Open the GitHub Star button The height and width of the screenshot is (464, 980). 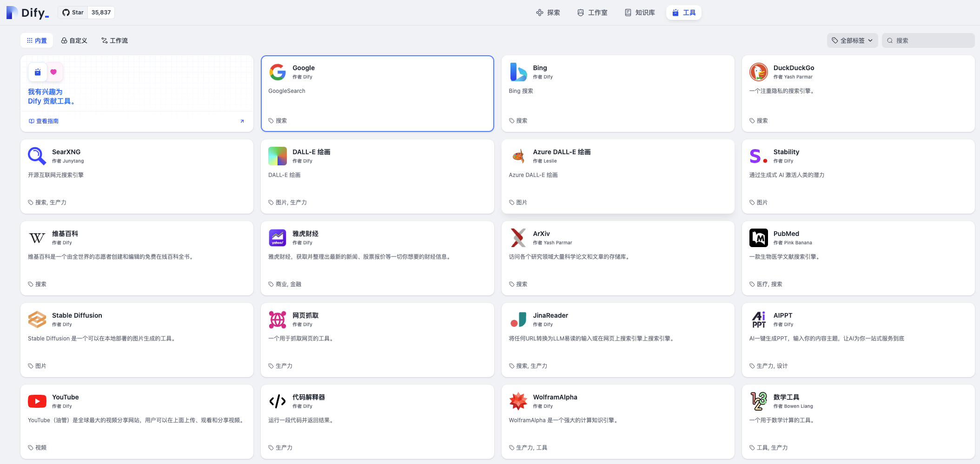73,13
